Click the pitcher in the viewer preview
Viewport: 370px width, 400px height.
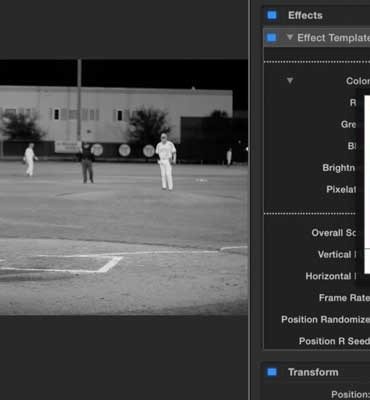coord(166,162)
